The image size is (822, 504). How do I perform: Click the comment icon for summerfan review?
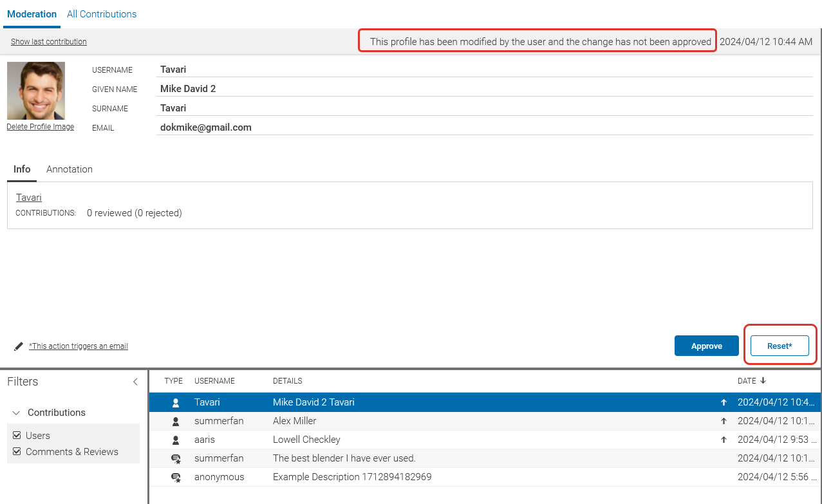point(175,459)
